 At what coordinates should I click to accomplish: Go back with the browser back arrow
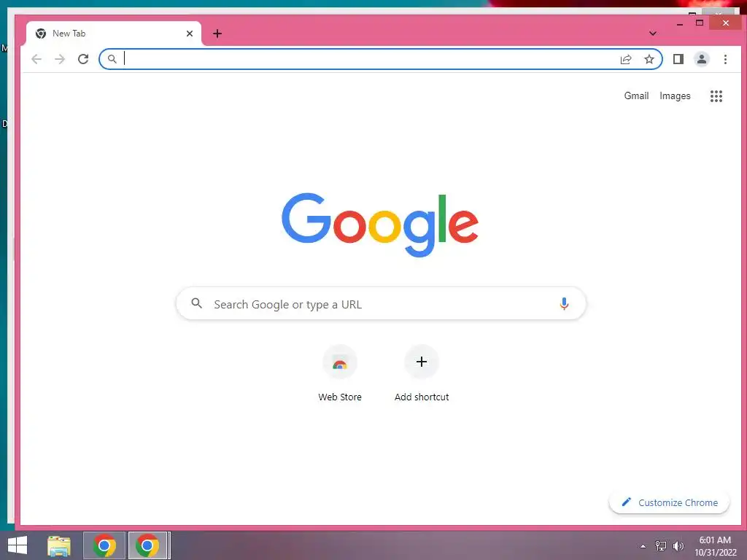pyautogui.click(x=36, y=59)
